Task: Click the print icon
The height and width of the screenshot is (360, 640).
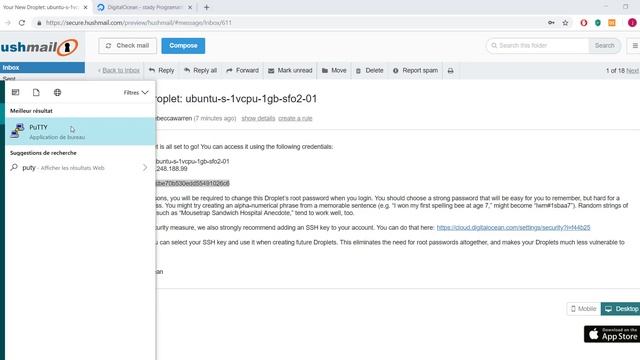Action: 451,71
